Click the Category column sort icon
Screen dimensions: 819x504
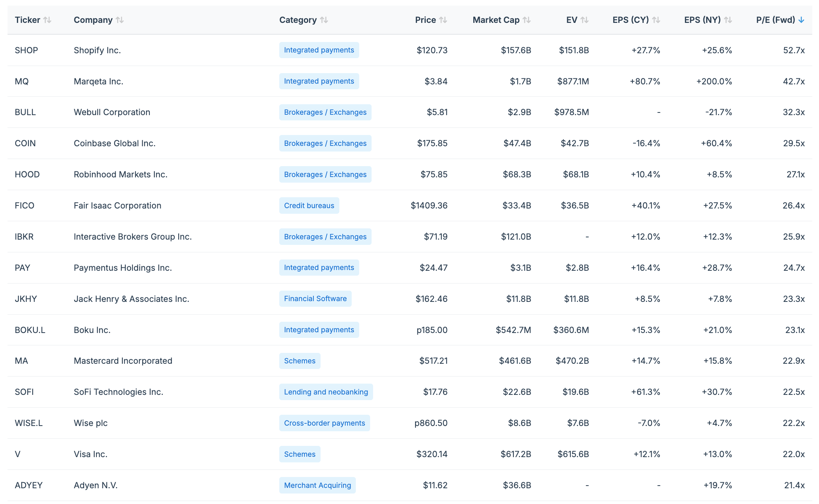coord(324,20)
